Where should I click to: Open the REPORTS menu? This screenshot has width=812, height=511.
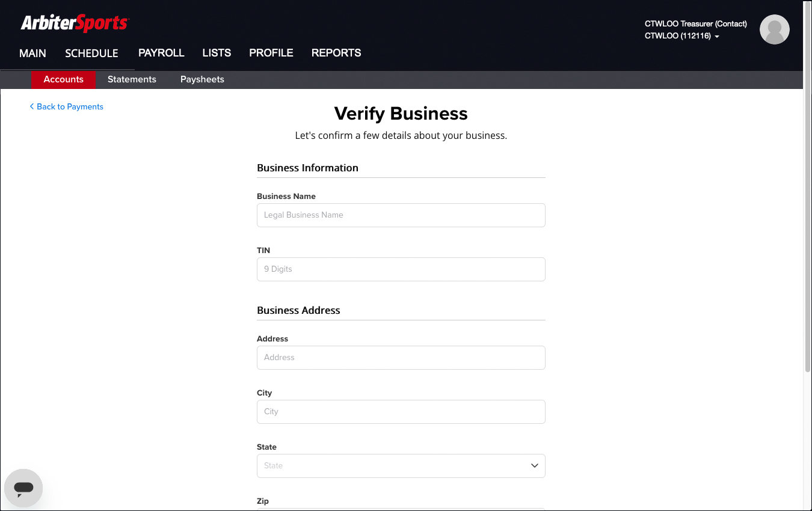click(336, 53)
